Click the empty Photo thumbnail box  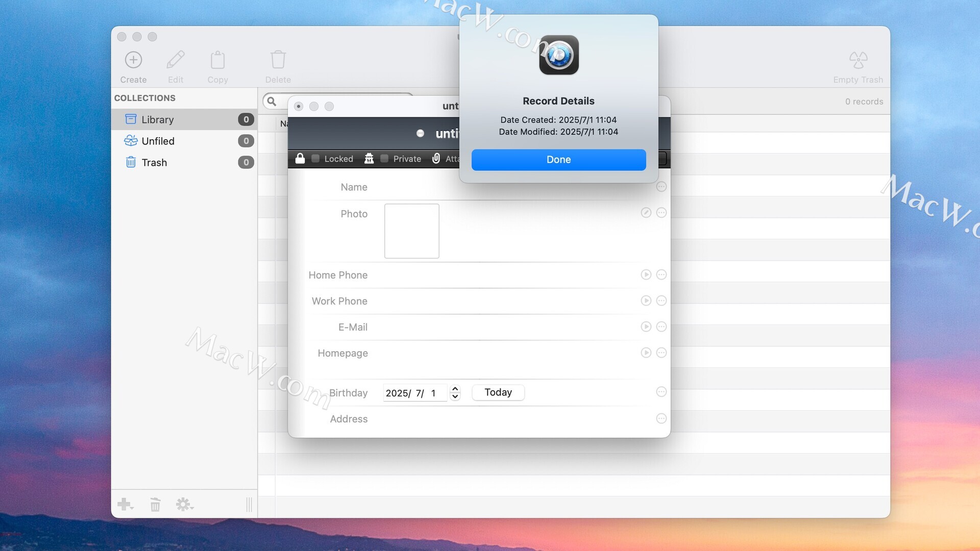click(x=411, y=231)
